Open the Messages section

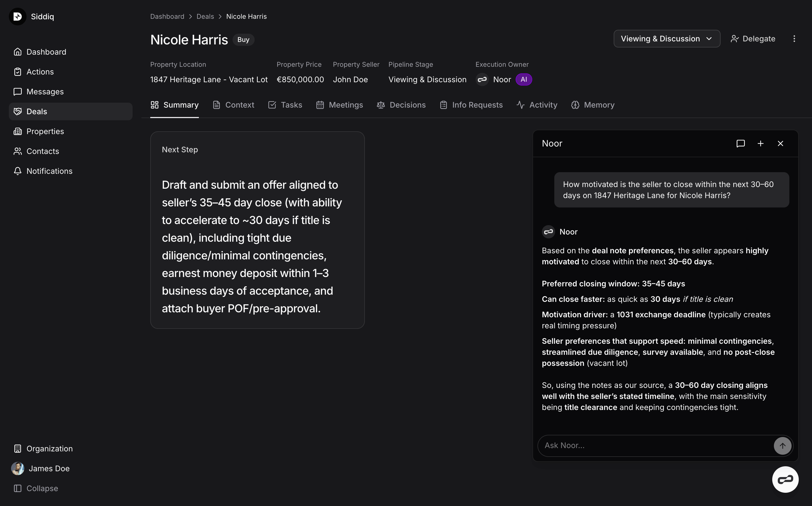click(x=45, y=91)
